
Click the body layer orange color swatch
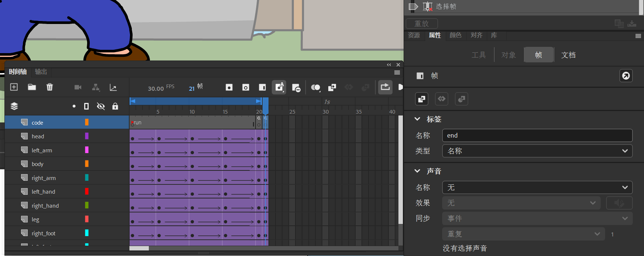point(87,164)
